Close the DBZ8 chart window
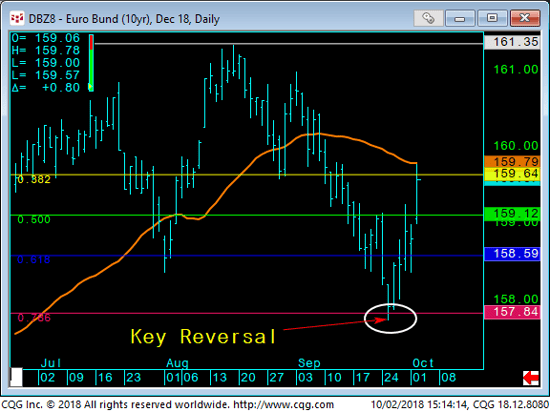This screenshot has width=550, height=412. click(x=525, y=18)
